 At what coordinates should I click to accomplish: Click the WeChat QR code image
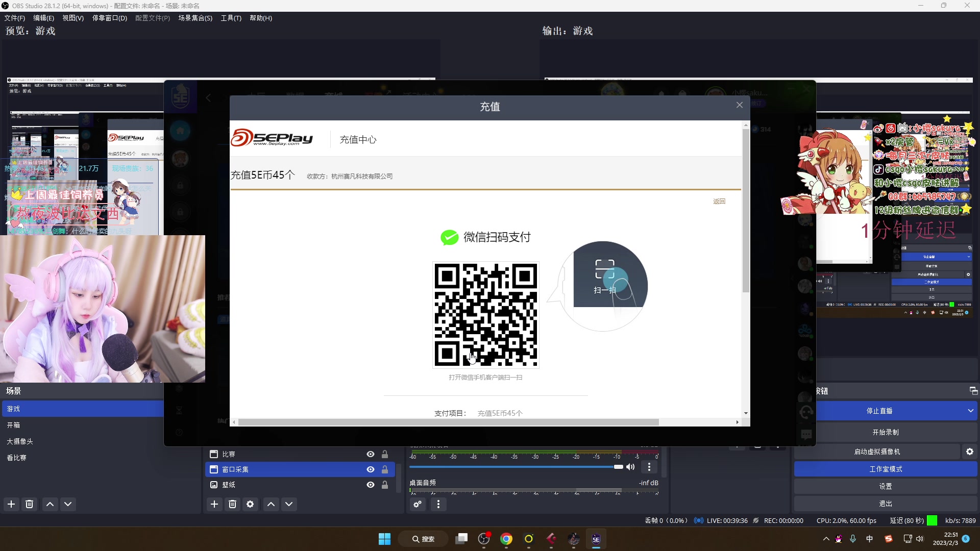click(x=486, y=315)
